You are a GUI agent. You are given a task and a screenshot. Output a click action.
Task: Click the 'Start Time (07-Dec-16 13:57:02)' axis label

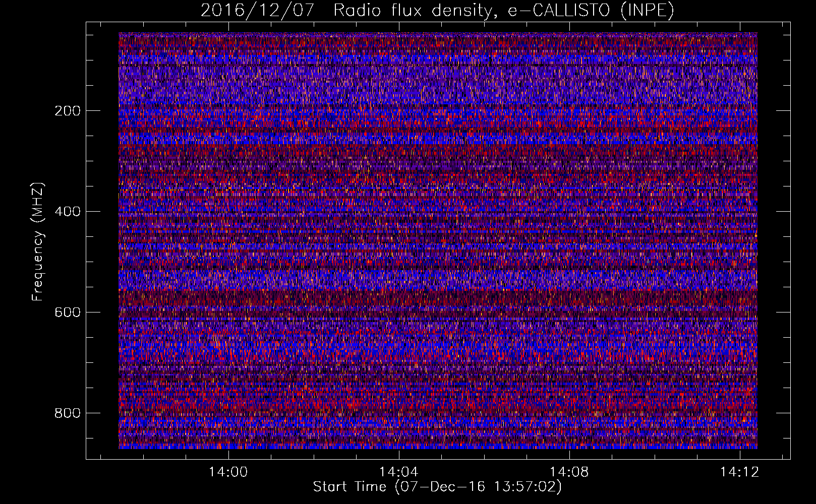pos(437,487)
